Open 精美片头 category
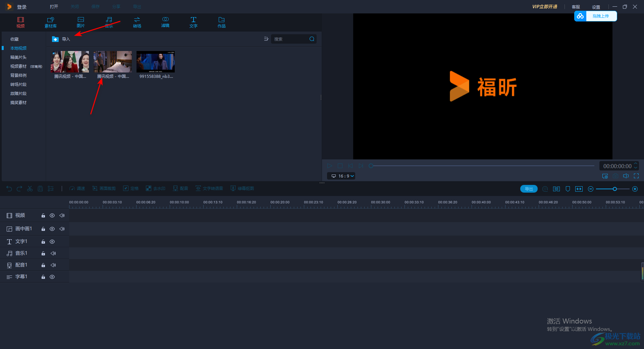 click(18, 57)
